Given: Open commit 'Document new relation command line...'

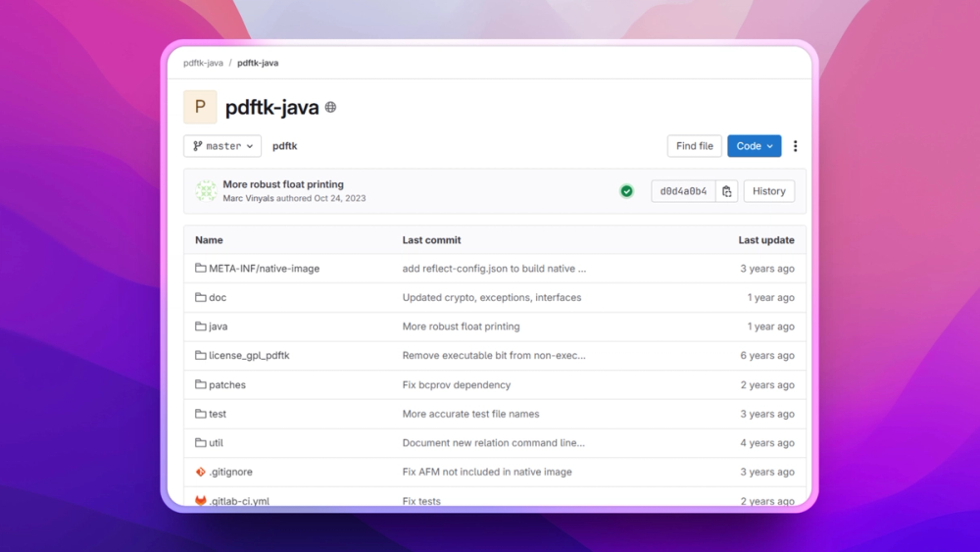Looking at the screenshot, I should coord(494,442).
